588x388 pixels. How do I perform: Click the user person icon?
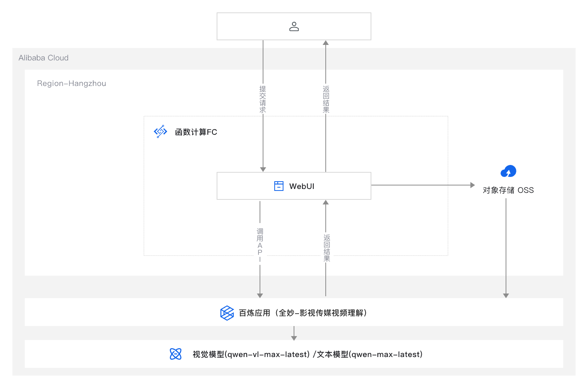point(294,26)
